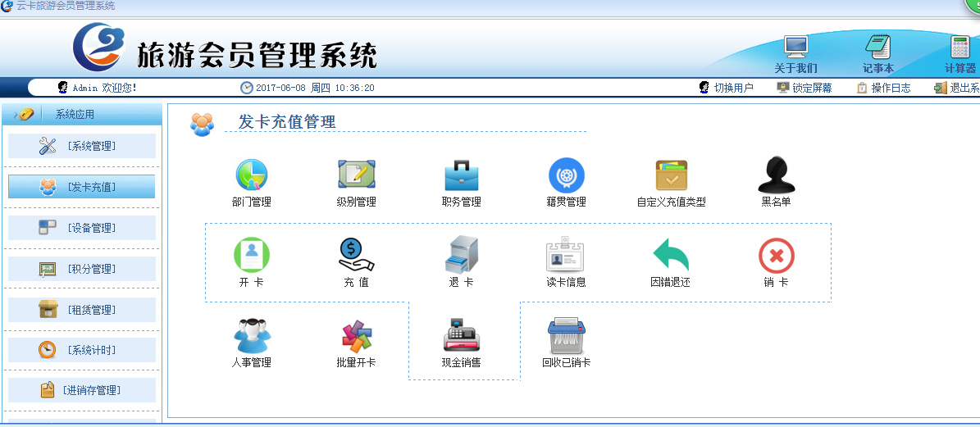Image resolution: width=980 pixels, height=427 pixels.
Task: Click the 因错退还 label text
Action: (671, 282)
